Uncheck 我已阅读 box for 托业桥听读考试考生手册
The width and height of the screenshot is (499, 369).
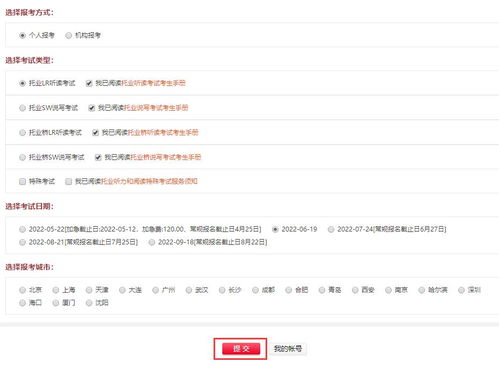tap(95, 133)
